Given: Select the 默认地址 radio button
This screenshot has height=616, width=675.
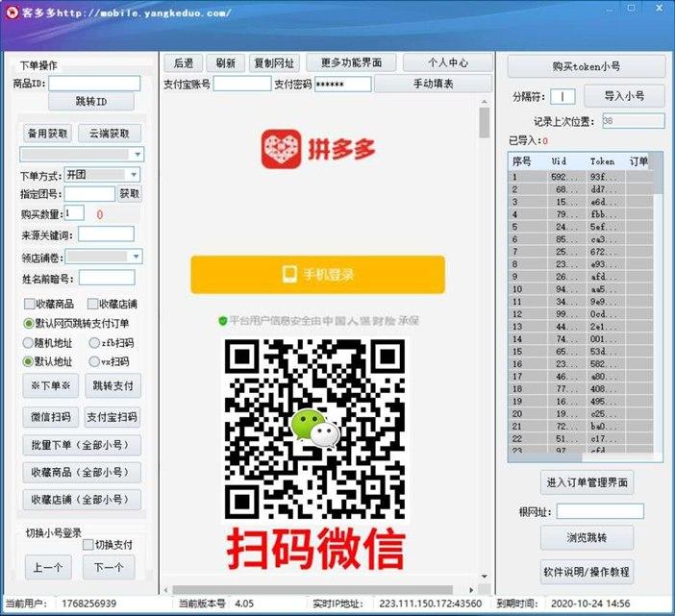Looking at the screenshot, I should point(28,361).
